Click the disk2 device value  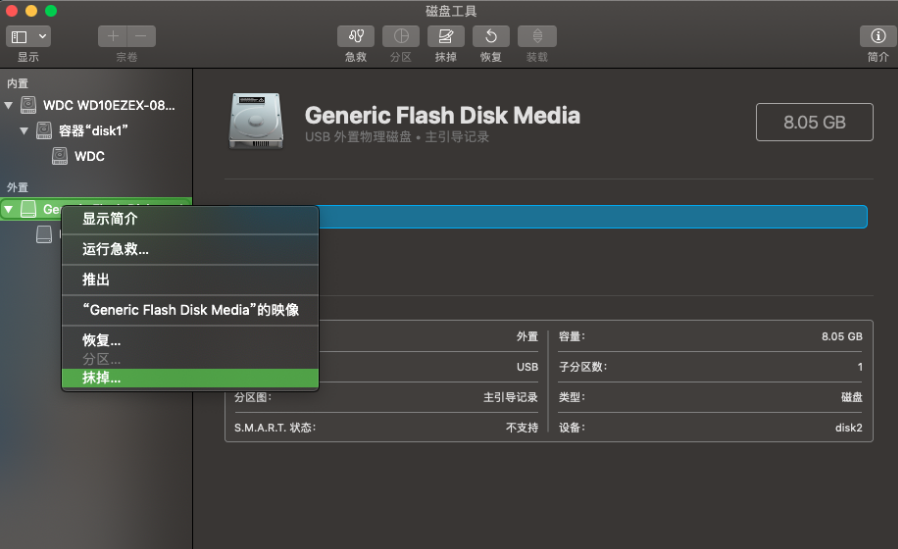[849, 428]
